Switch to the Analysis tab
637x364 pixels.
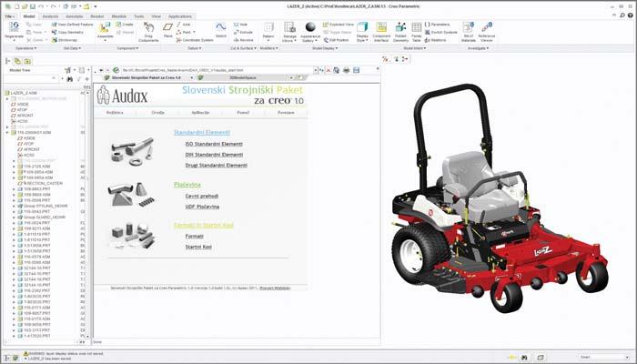[x=50, y=16]
